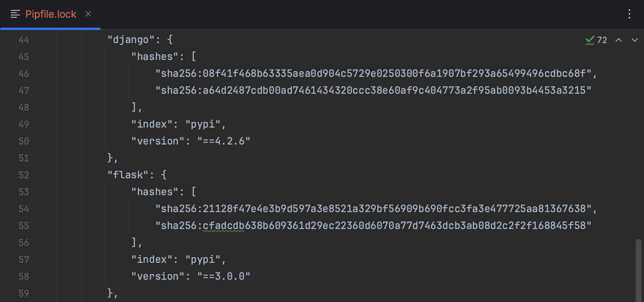Open the main menu via the hamburger icon
This screenshot has width=644, height=302.
coord(15,14)
